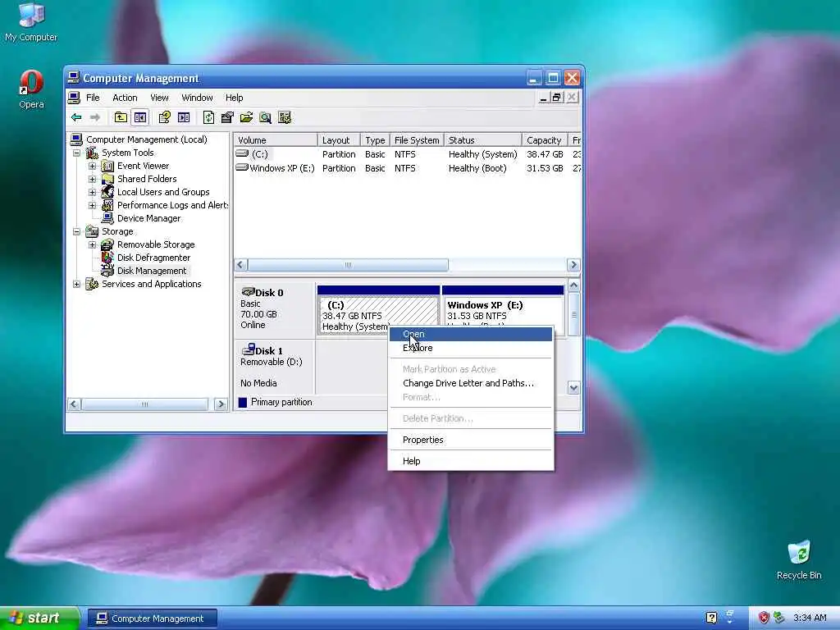Expand Performance Logs and Alerts node
This screenshot has width=840, height=630.
click(x=92, y=205)
